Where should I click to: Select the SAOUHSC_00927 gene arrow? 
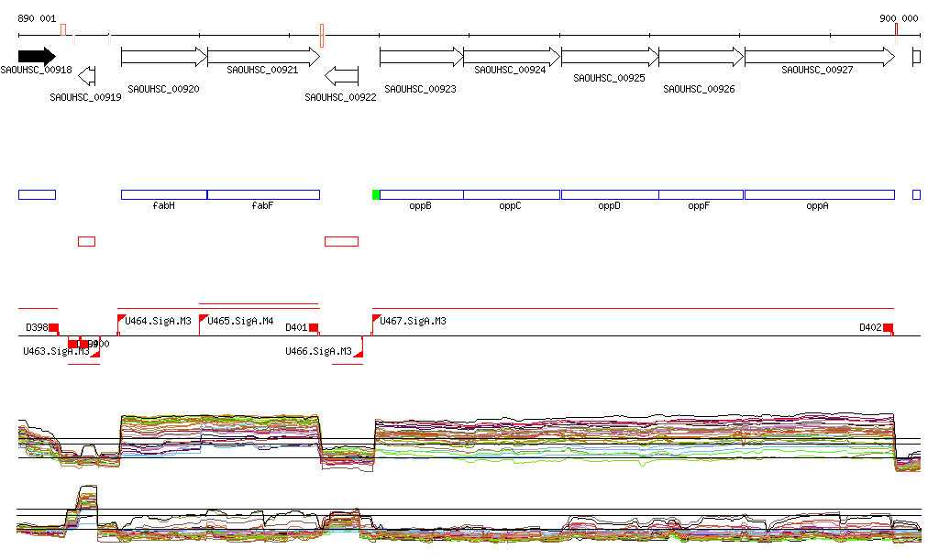[x=820, y=57]
